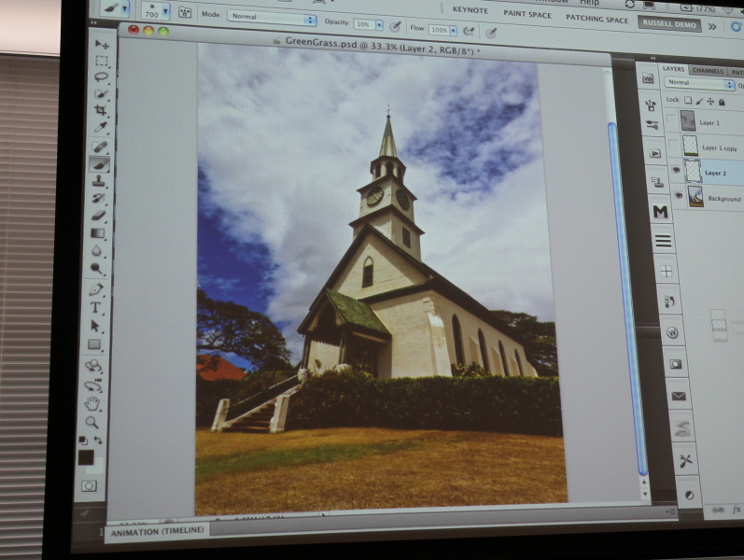Select the Path Selection tool
The height and width of the screenshot is (560, 744).
coord(95,326)
